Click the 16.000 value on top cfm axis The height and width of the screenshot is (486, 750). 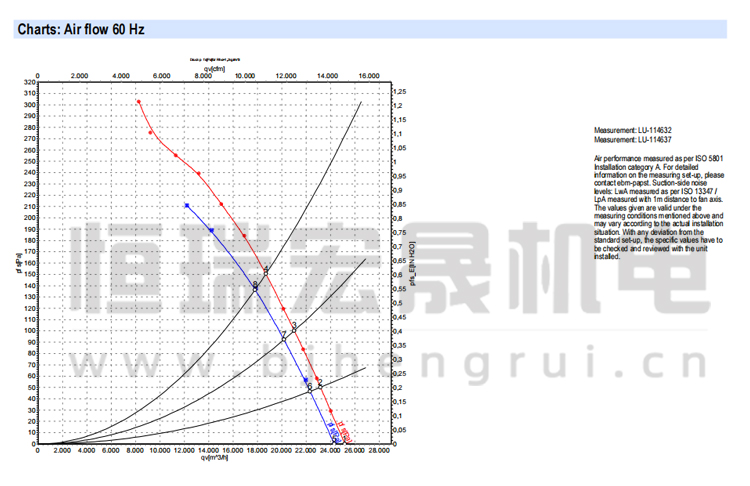(367, 75)
